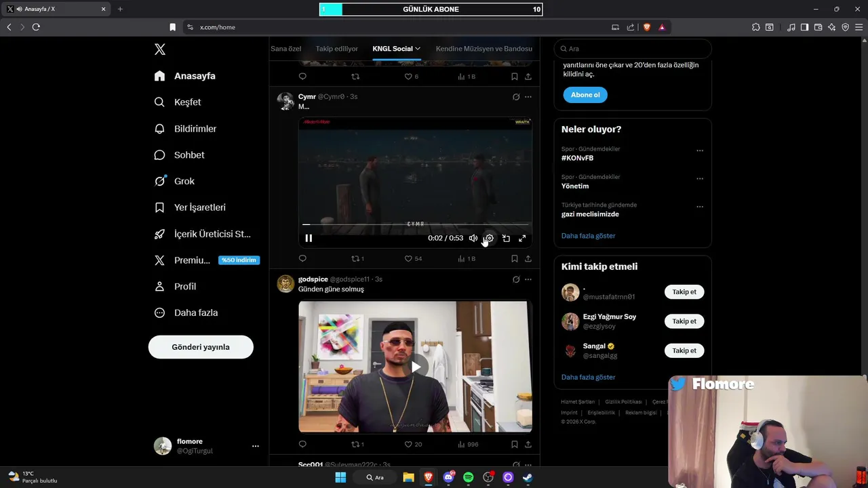The image size is (868, 488).
Task: Open Steam from taskbar
Action: pos(528,477)
